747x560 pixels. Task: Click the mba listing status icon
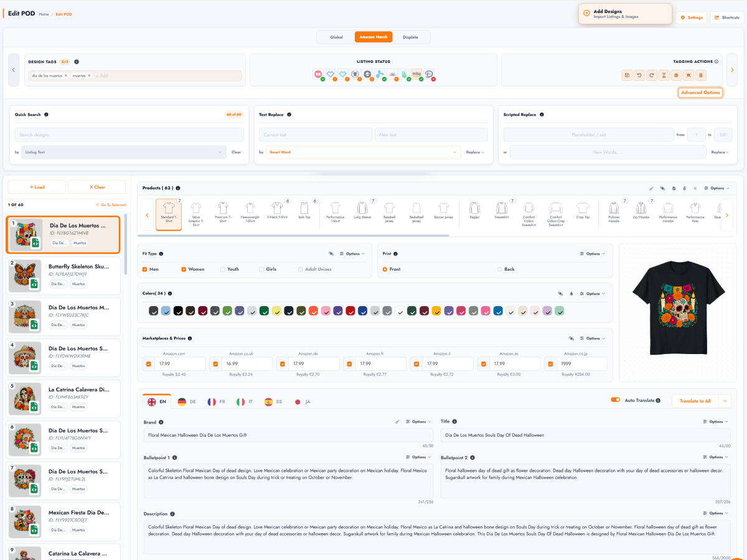pos(416,74)
